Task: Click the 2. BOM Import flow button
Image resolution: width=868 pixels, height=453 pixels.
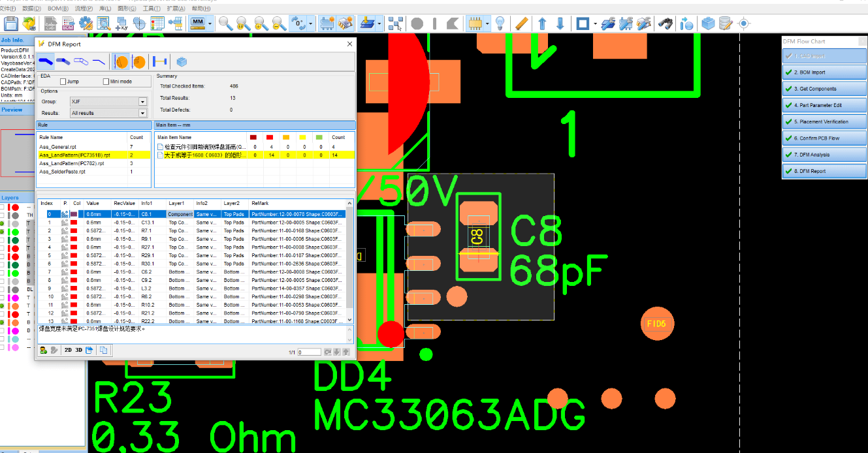Action: click(824, 72)
